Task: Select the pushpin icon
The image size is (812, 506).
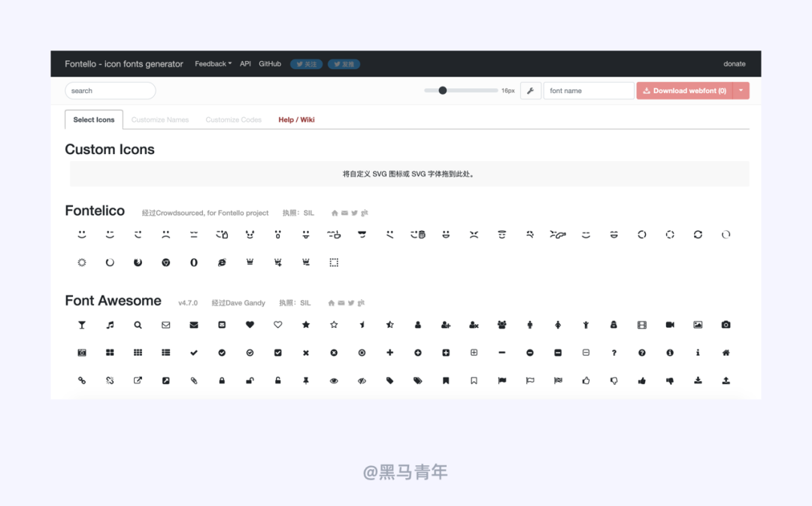Action: point(305,380)
